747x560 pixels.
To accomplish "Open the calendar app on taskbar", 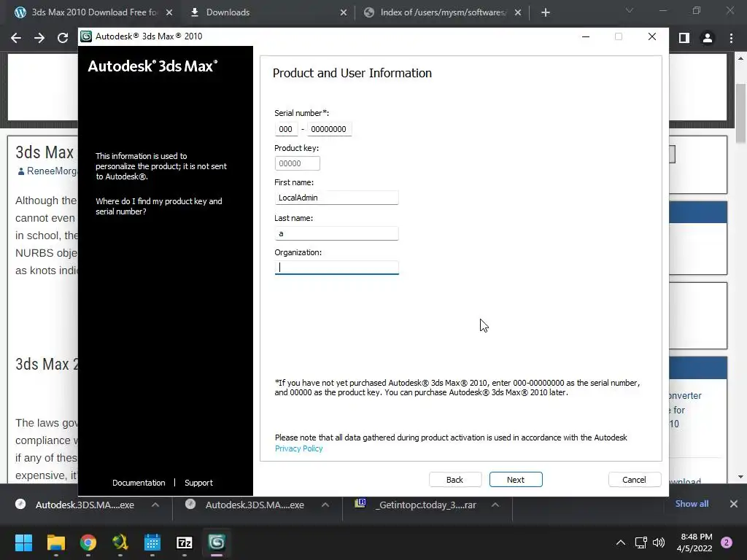I will pos(152,542).
